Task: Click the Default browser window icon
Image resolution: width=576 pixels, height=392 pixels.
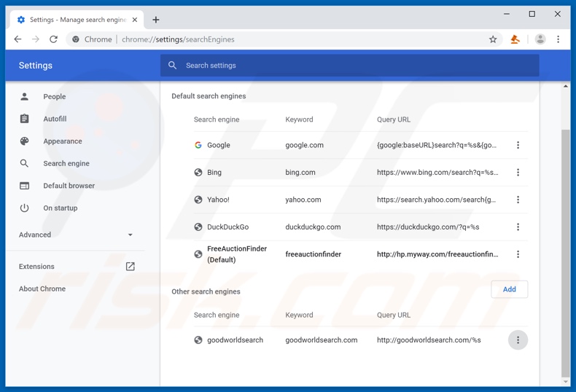Action: click(24, 186)
